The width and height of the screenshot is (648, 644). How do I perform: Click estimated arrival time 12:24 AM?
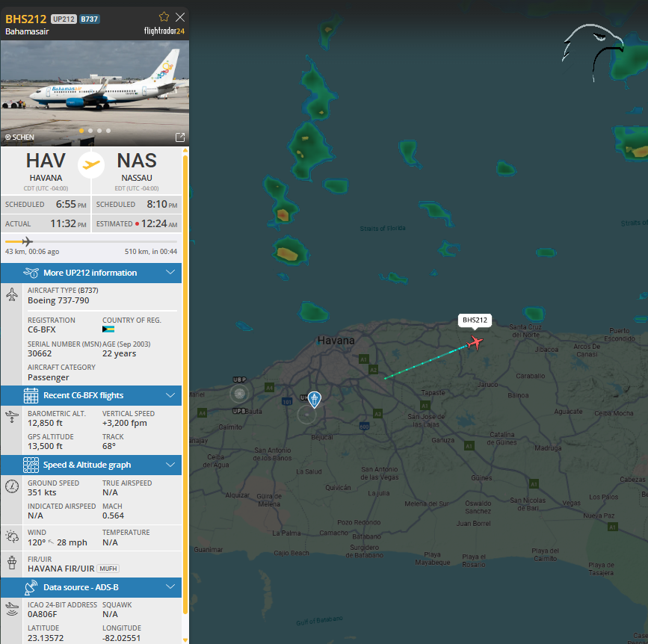coord(159,223)
